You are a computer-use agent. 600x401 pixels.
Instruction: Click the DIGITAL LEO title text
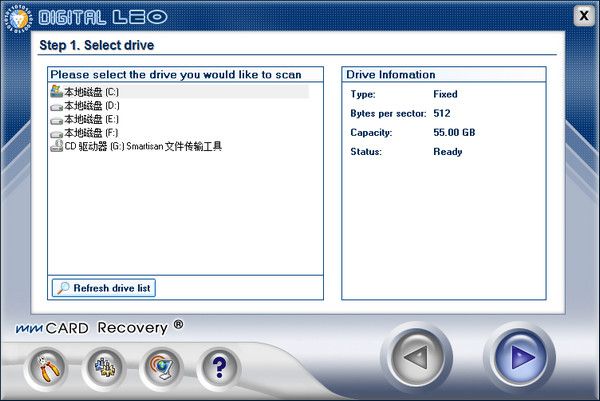pos(103,18)
